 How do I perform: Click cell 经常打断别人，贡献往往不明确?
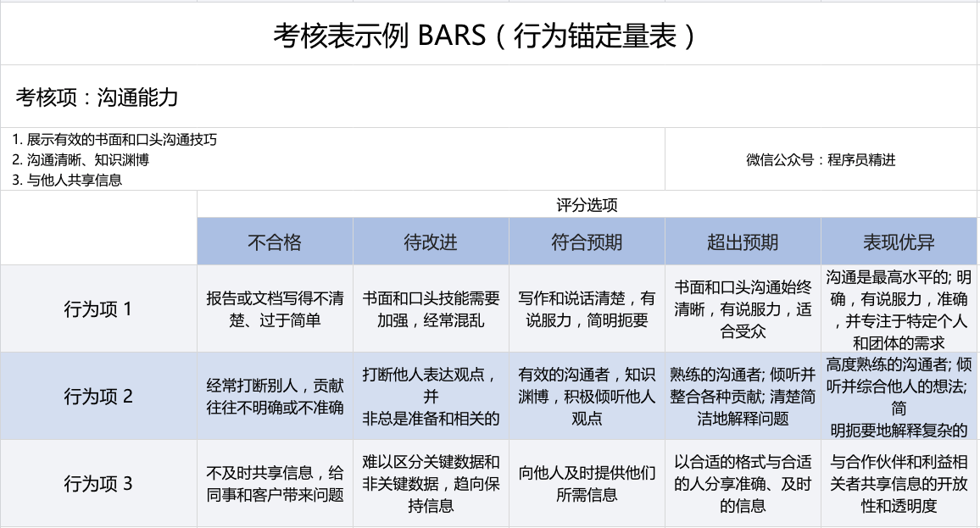(x=275, y=396)
